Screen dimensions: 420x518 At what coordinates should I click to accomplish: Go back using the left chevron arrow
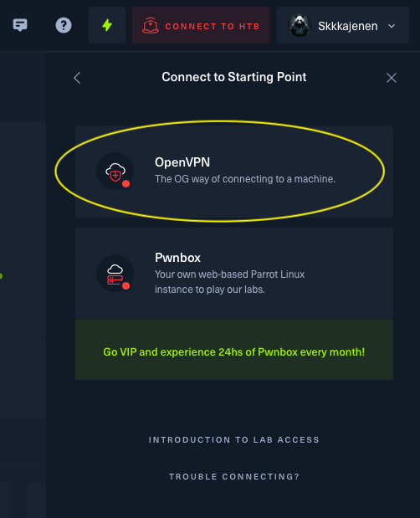coord(77,78)
